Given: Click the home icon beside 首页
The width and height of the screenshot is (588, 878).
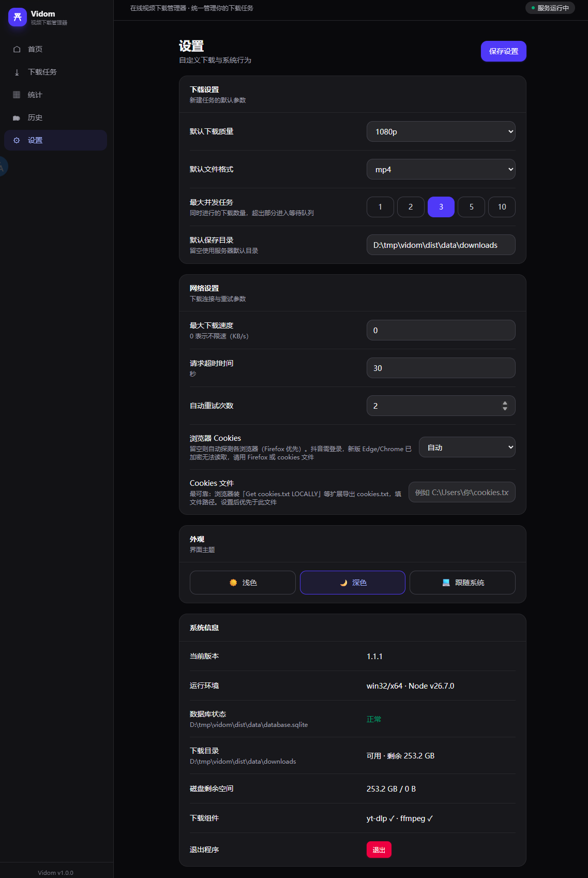Looking at the screenshot, I should 17,49.
